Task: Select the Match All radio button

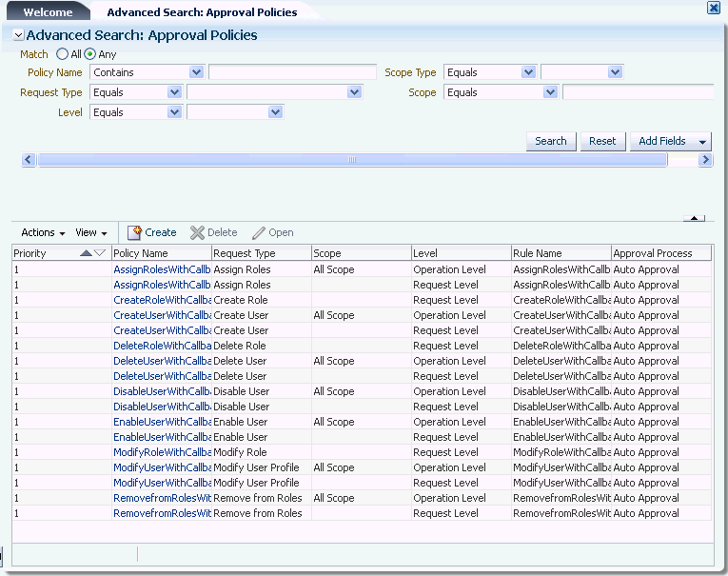Action: pos(63,54)
